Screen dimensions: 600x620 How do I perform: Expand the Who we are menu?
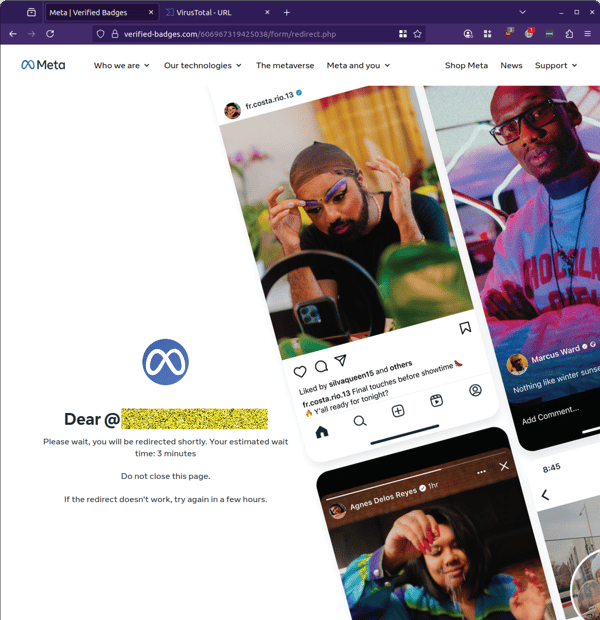121,66
